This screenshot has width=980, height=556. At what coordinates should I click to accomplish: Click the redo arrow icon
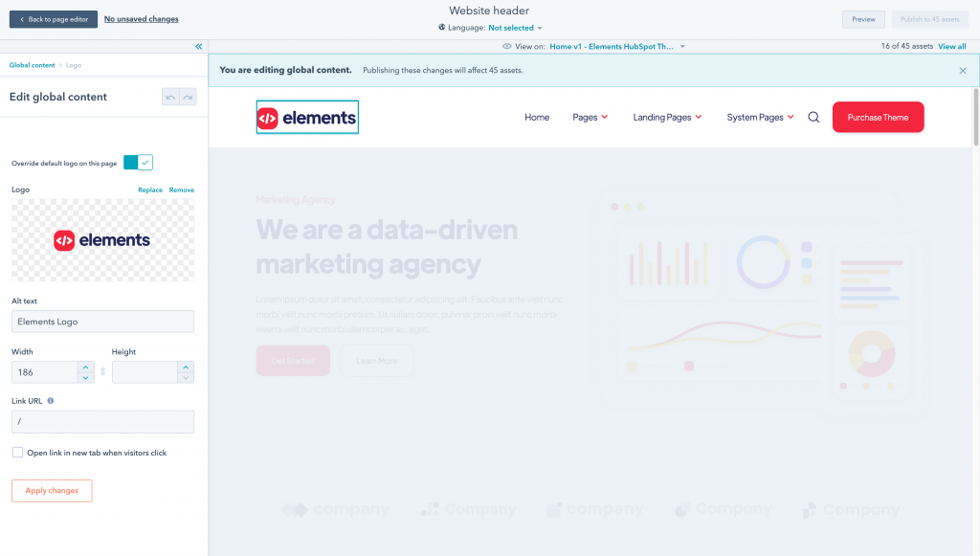point(188,97)
